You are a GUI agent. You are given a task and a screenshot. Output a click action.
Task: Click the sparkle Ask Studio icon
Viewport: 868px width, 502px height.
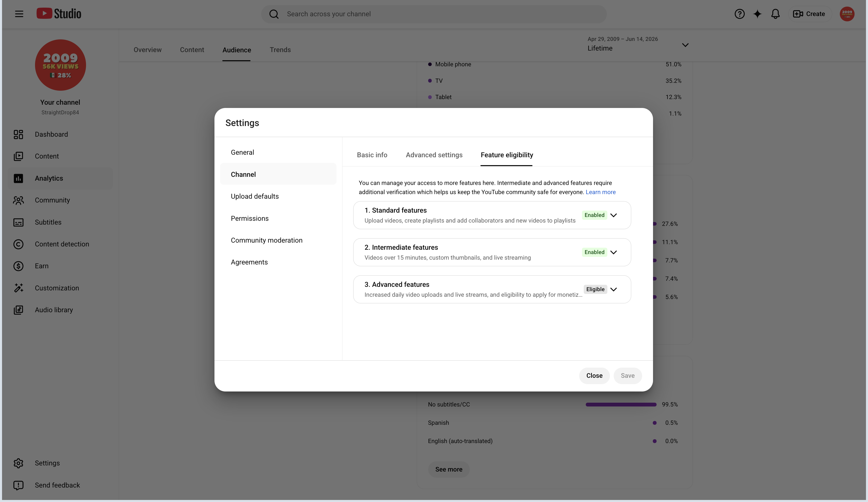point(757,14)
